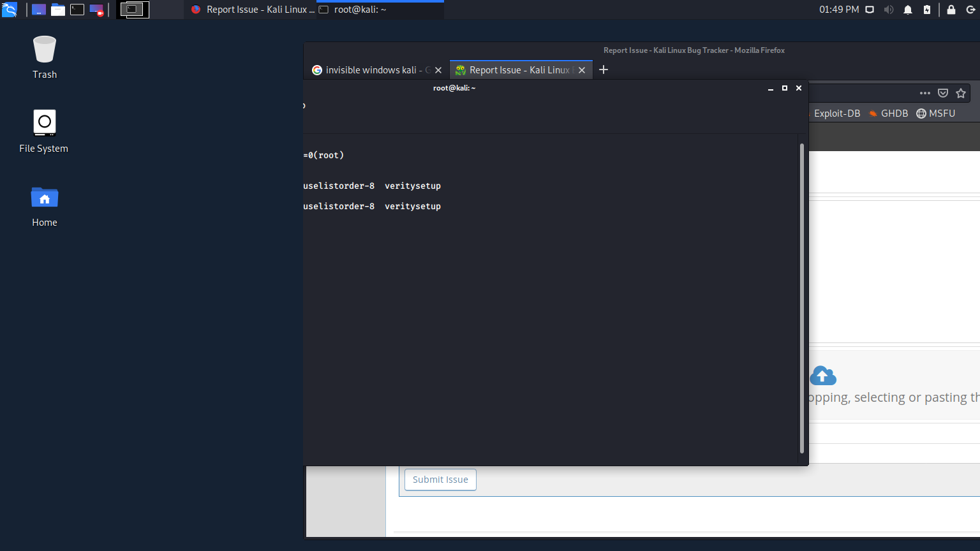Viewport: 980px width, 551px height.
Task: Click the lock screen icon
Action: coord(951,10)
